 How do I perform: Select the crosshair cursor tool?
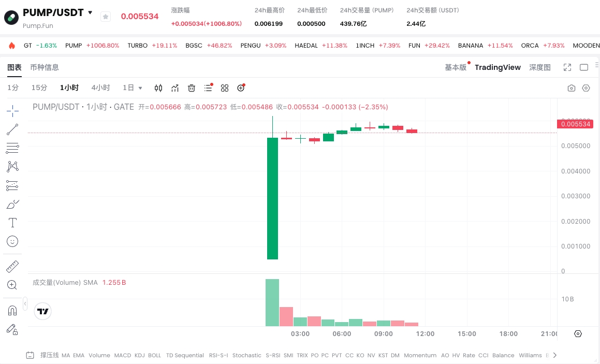coord(12,110)
